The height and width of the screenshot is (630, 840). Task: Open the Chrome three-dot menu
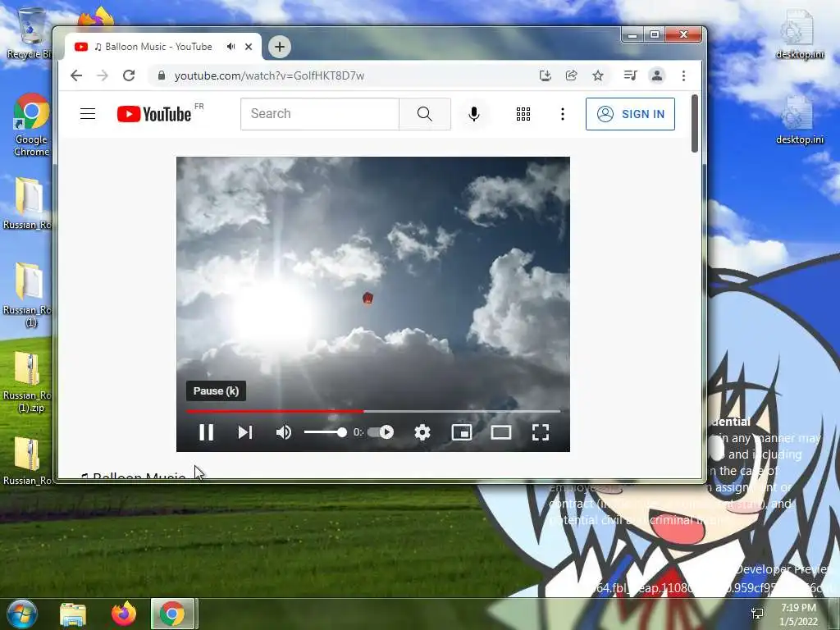coord(683,75)
